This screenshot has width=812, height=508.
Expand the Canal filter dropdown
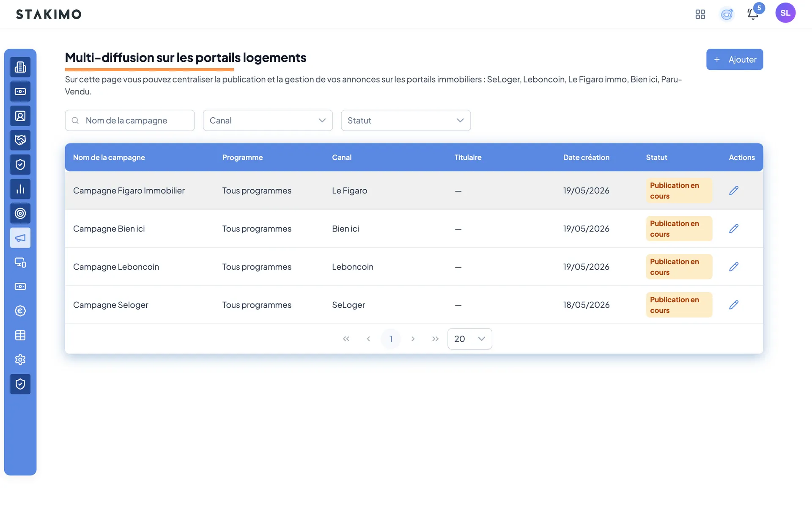pos(268,121)
